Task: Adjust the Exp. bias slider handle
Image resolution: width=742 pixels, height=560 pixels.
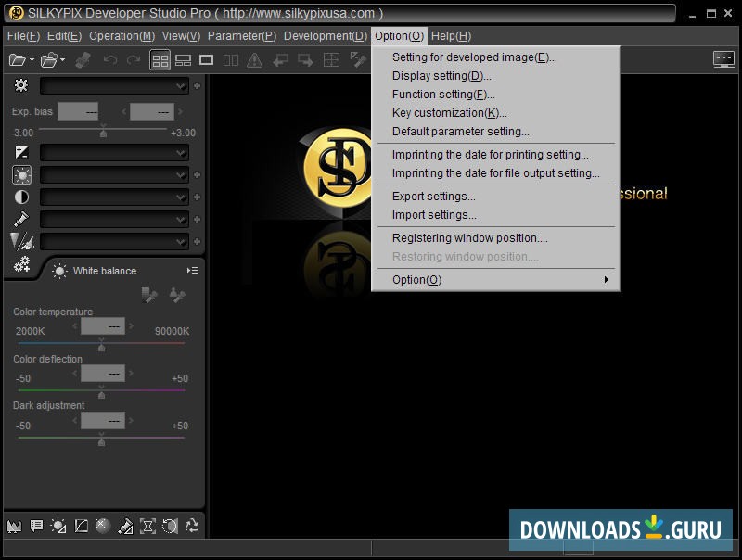Action: (103, 133)
